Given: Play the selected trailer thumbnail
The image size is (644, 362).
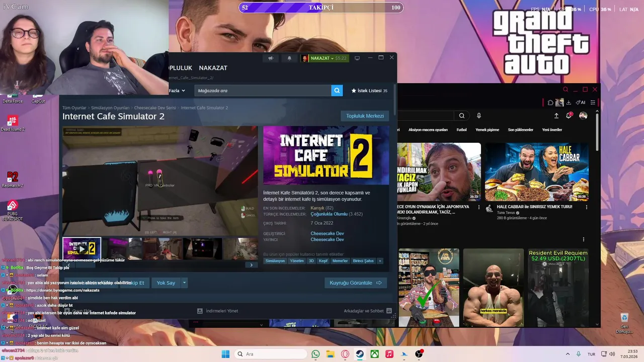Looking at the screenshot, I should [82, 248].
